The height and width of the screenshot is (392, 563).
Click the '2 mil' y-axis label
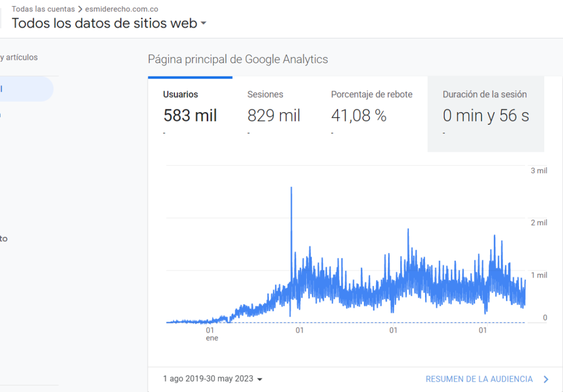coord(538,223)
